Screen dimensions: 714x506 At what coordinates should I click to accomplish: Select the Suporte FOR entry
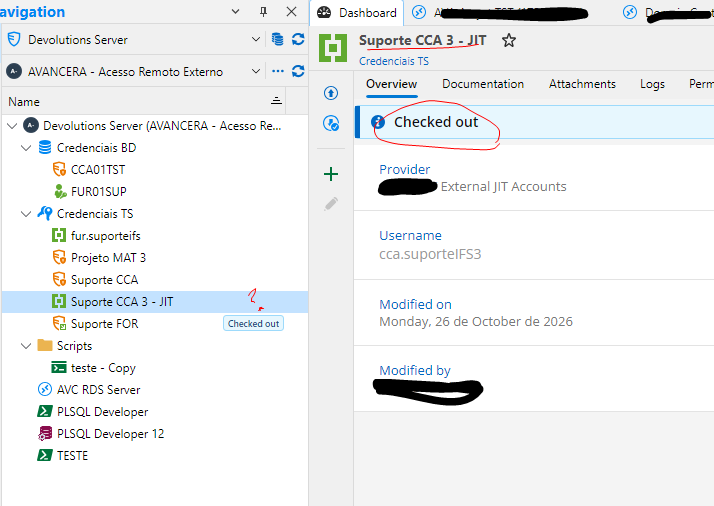pos(105,324)
